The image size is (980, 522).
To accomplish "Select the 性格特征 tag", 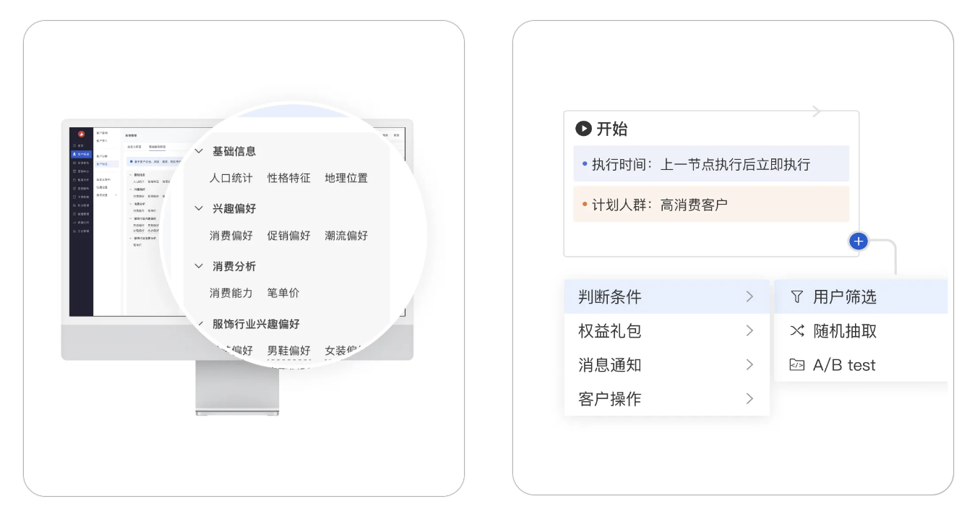I will [288, 178].
